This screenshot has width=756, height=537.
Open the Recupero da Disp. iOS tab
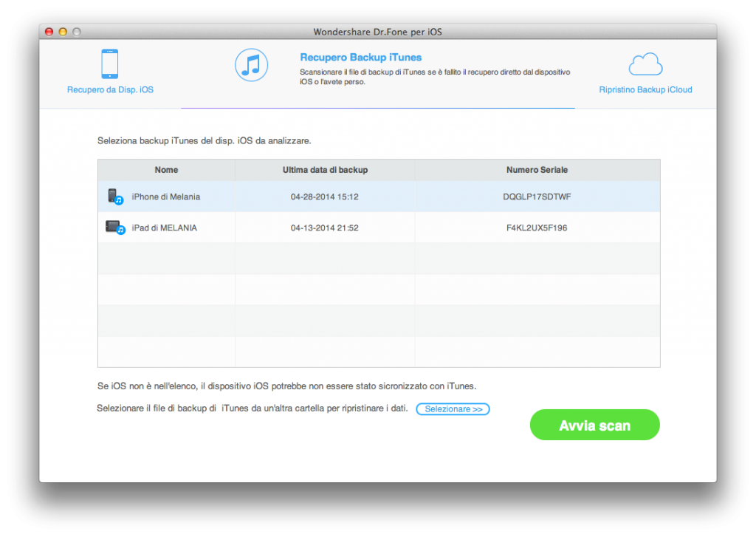pyautogui.click(x=110, y=89)
